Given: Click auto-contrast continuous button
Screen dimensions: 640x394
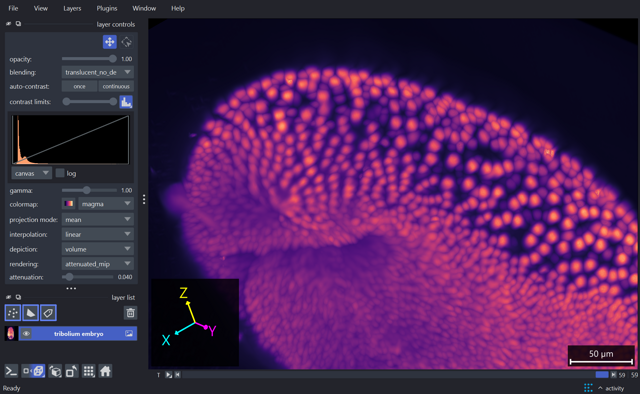Looking at the screenshot, I should point(116,86).
